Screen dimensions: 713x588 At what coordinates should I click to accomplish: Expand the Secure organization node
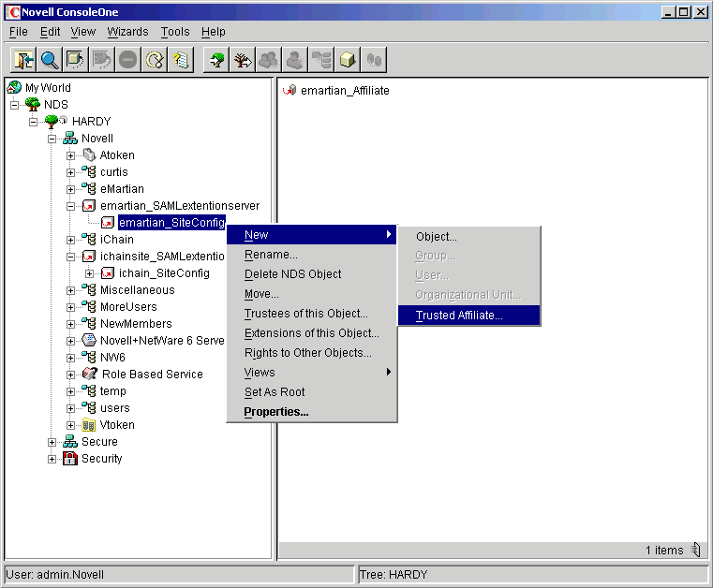52,442
